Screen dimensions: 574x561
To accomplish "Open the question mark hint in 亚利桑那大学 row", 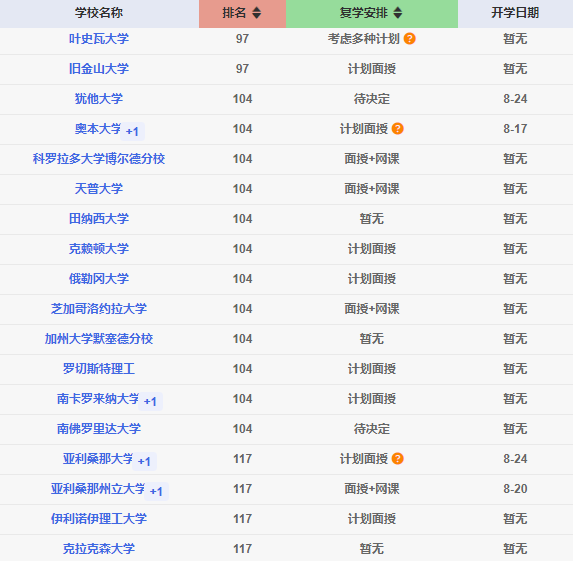I will click(x=398, y=458).
